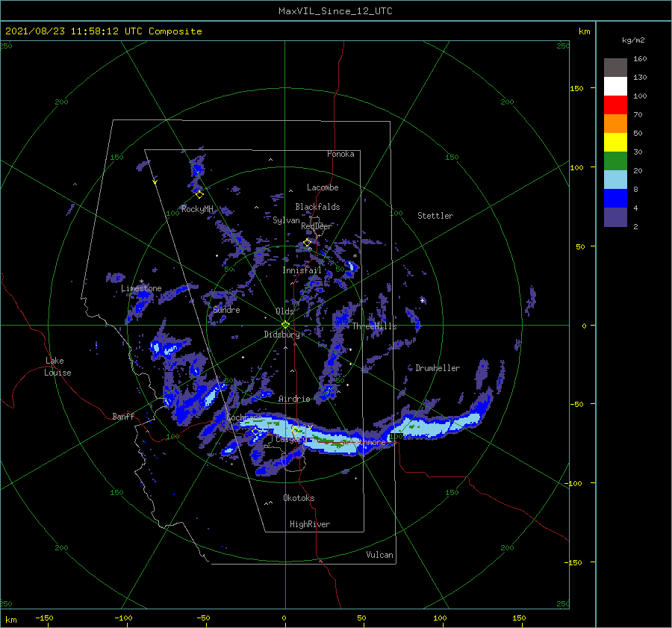672x628 pixels.
Task: Click the green 20-30 legend swatch
Action: click(615, 161)
